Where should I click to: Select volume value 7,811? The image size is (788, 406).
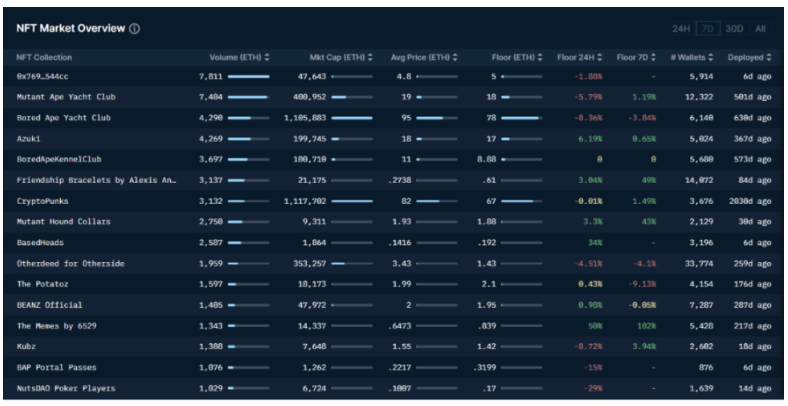[x=211, y=76]
